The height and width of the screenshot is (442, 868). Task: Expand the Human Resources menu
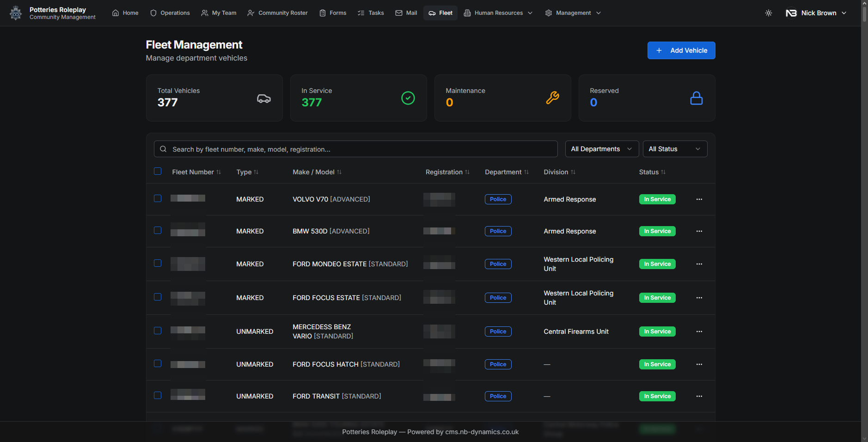coord(498,13)
